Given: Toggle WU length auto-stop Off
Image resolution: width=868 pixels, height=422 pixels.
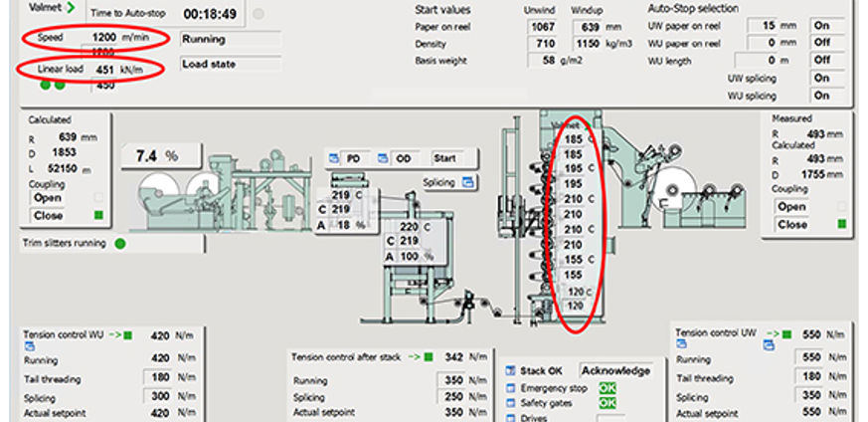Looking at the screenshot, I should (x=827, y=60).
